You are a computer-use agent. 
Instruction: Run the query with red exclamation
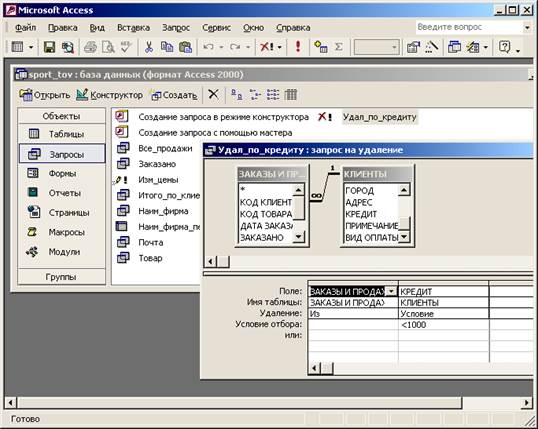tap(298, 47)
